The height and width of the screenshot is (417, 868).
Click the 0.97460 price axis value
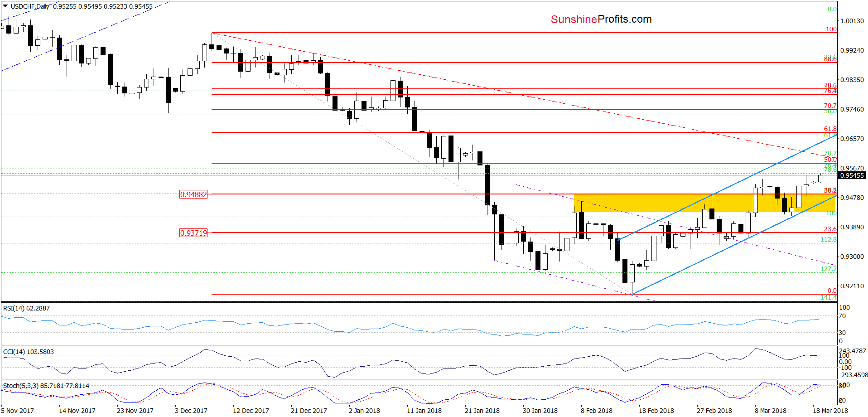point(852,109)
